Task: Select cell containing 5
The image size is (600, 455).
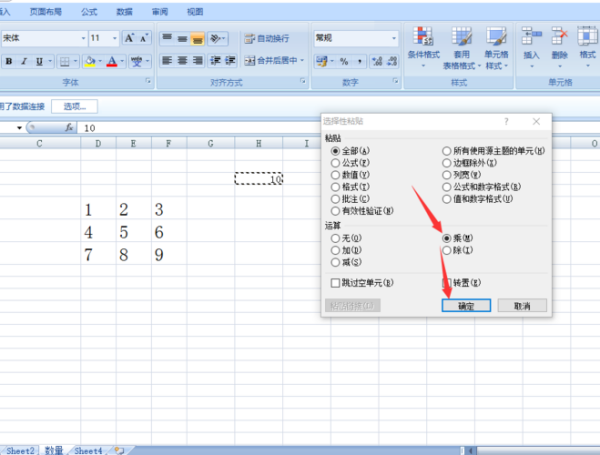Action: [134, 232]
